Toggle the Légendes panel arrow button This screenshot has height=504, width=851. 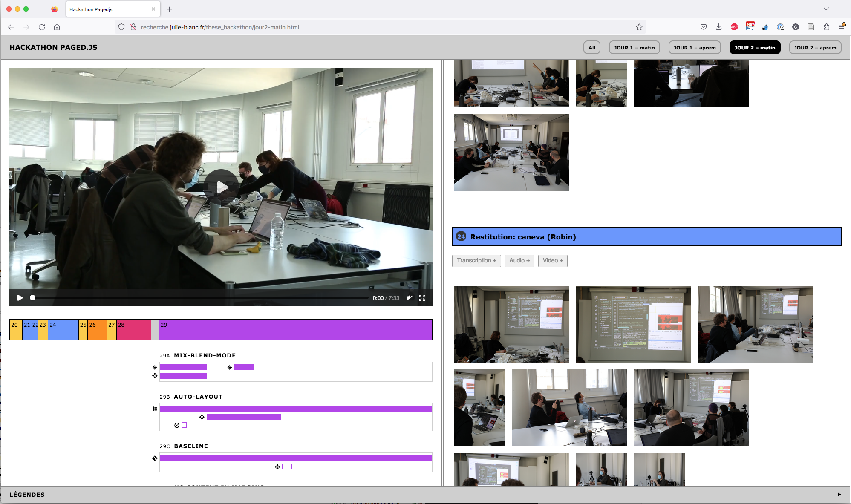pos(839,494)
